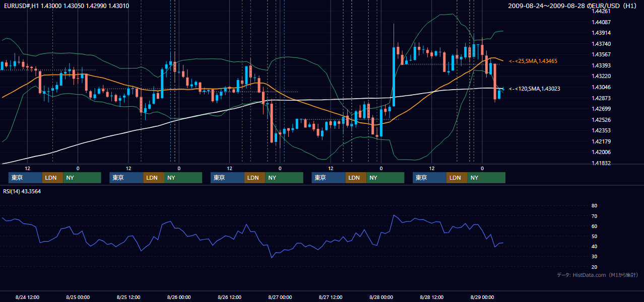Click the 8/27 00:00 time axis label
Viewport: 644px width, 302px height.
coord(280,297)
